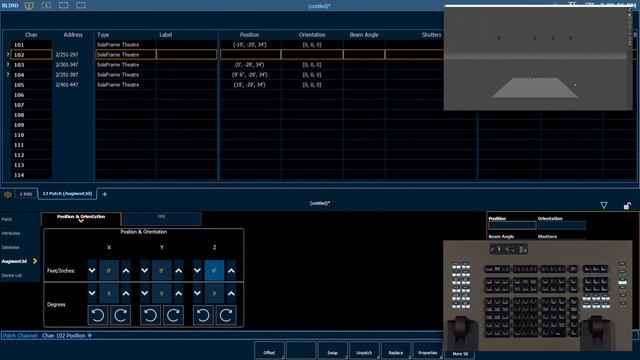This screenshot has width=640, height=360.
Task: Select the highlighted Z Feet/Inches value field
Action: point(214,270)
